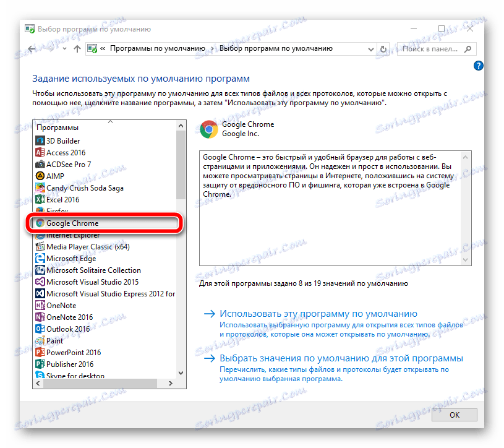Click horizontal scroll right arrow in list
This screenshot has height=448, width=504.
170,384
